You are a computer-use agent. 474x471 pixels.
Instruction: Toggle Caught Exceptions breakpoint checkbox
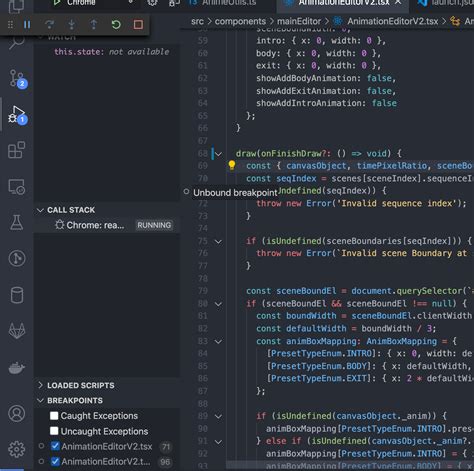(54, 416)
